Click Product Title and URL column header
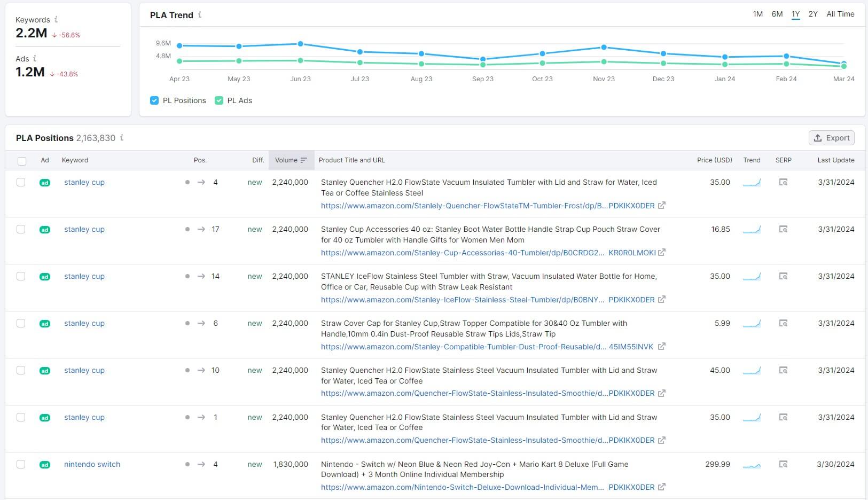Screen dimensions: 868x500 [351, 160]
